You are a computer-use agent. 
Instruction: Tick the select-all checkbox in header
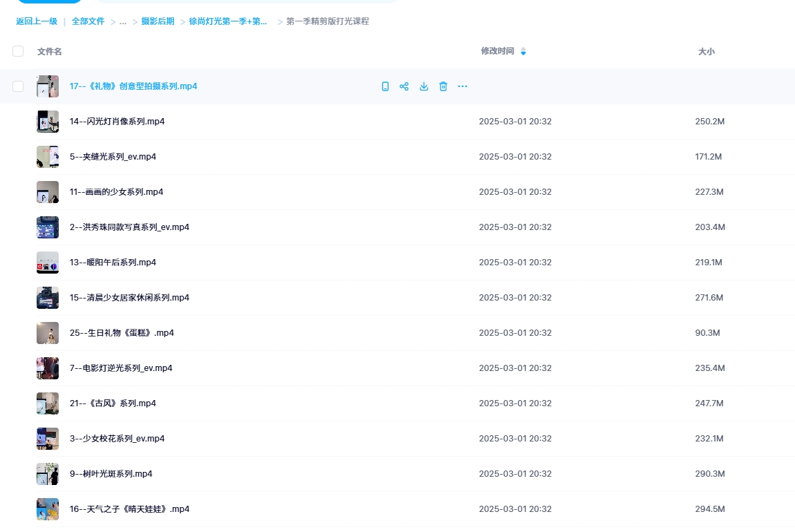pos(18,51)
